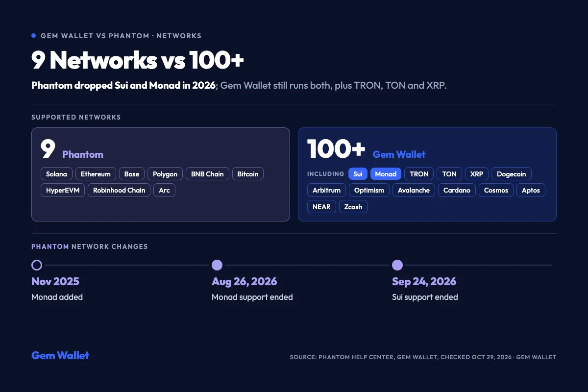The width and height of the screenshot is (588, 392).
Task: Select the Ethereum chip under Phantom
Action: (x=96, y=174)
